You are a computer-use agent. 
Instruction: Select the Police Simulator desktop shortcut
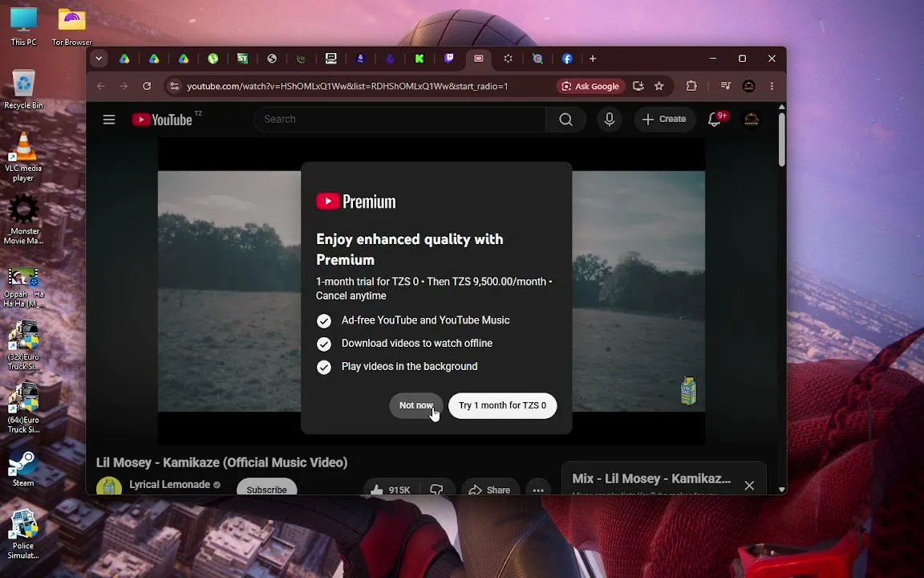pyautogui.click(x=23, y=534)
